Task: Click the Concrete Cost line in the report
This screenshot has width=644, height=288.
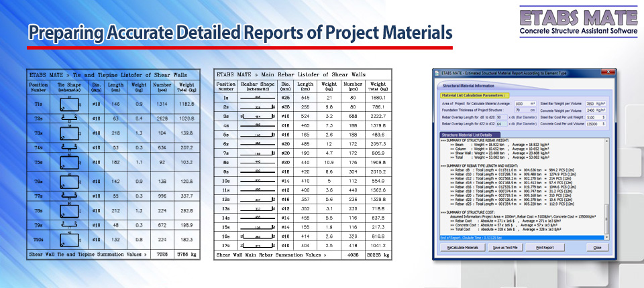Action: [x=504, y=225]
